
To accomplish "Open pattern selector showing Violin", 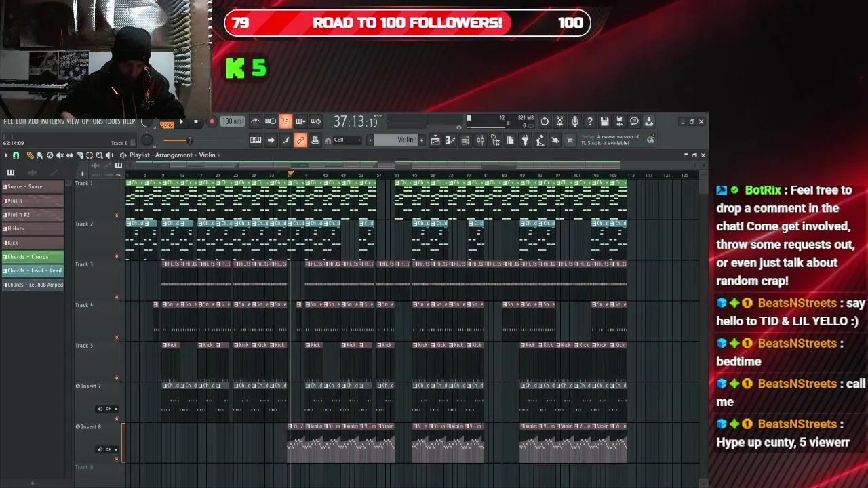I will (x=395, y=140).
